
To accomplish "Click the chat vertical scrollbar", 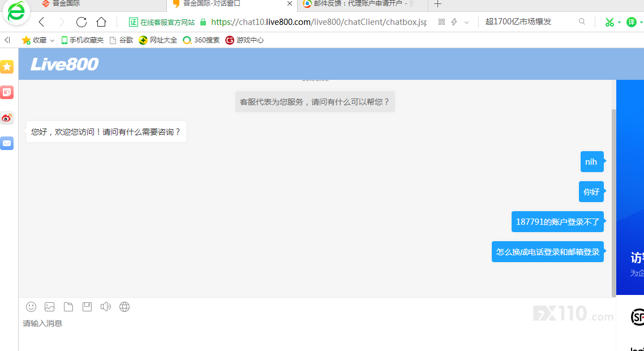I will coord(614,203).
